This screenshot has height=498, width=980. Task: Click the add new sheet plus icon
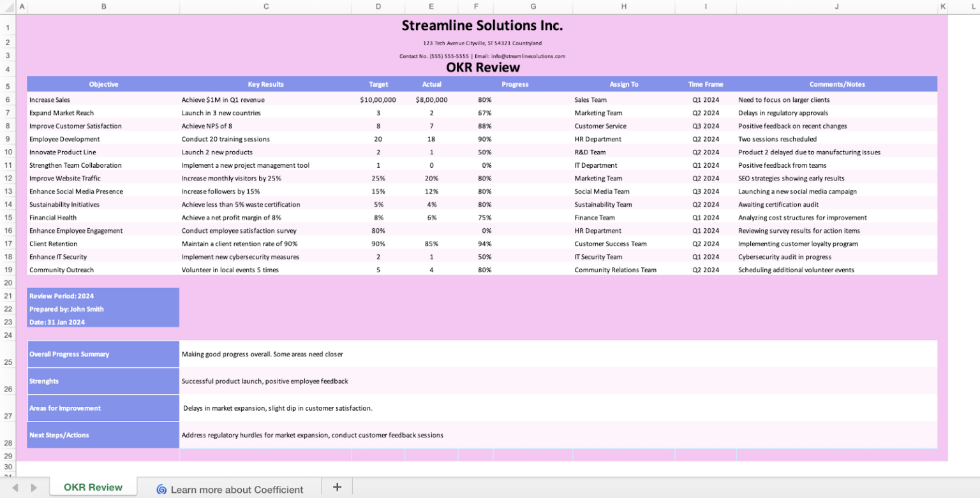pyautogui.click(x=337, y=487)
